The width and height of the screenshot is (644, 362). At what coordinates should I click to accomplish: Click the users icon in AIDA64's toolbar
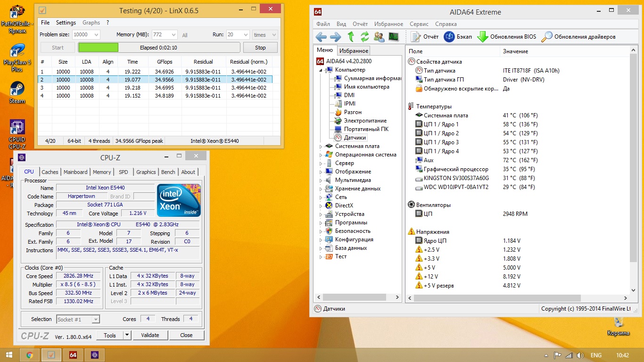pos(379,37)
